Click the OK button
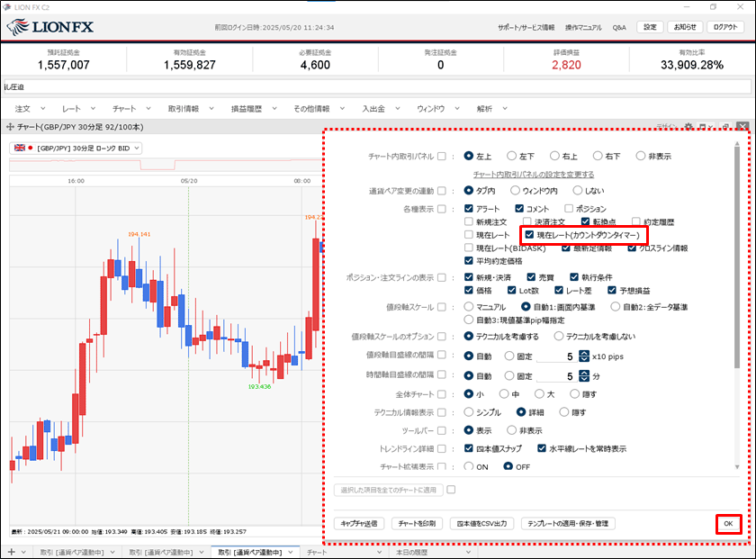The image size is (756, 559). point(729,523)
